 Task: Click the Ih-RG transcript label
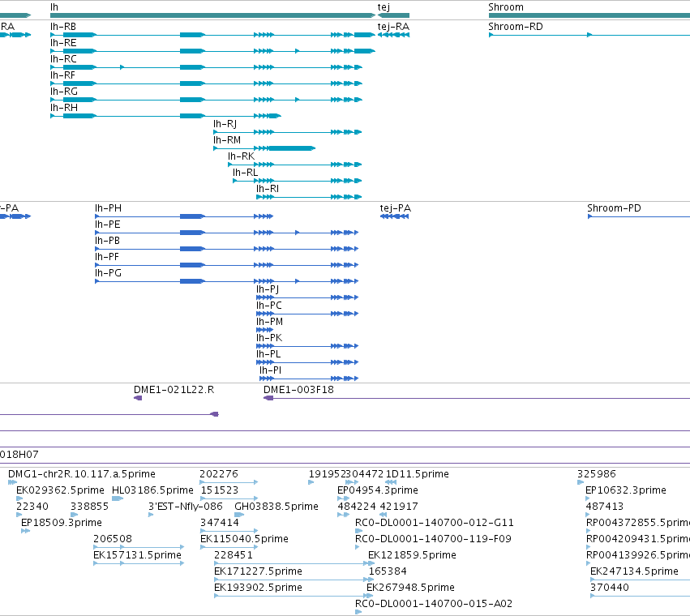(64, 92)
